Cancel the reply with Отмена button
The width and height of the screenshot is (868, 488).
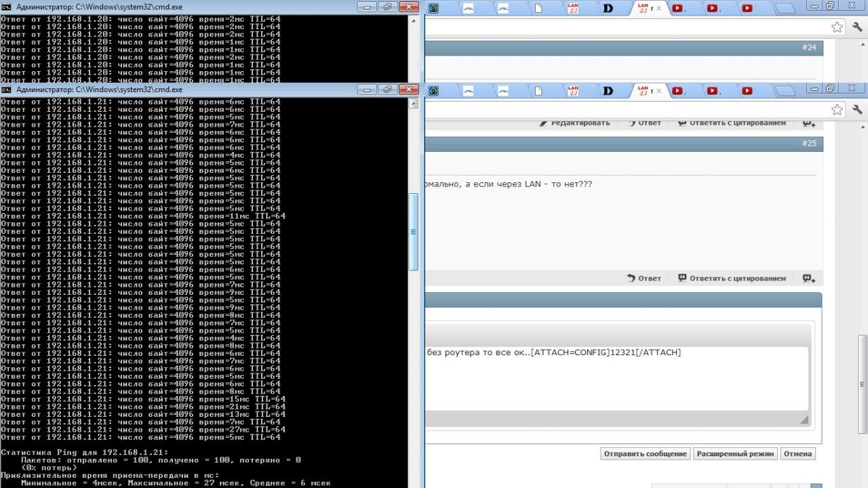(797, 454)
